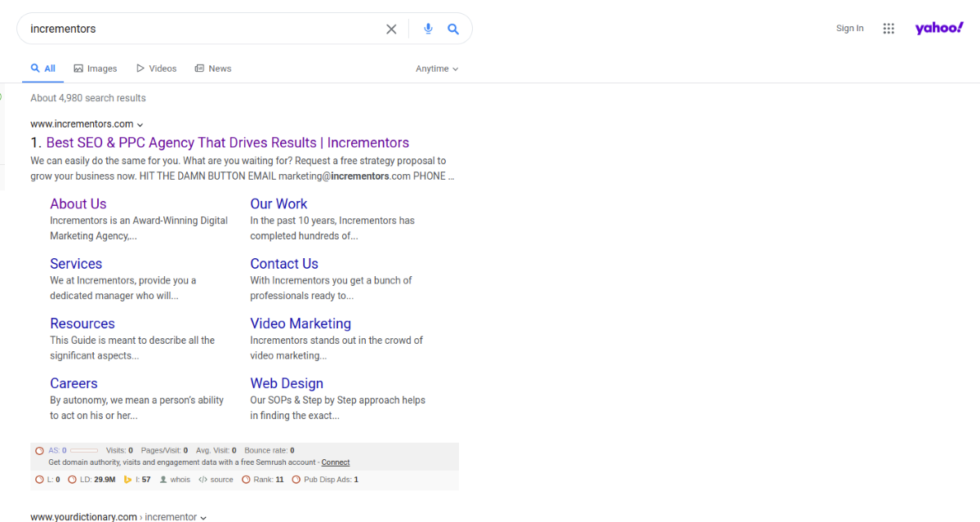Open the Anytime time filter dropdown

click(x=437, y=69)
